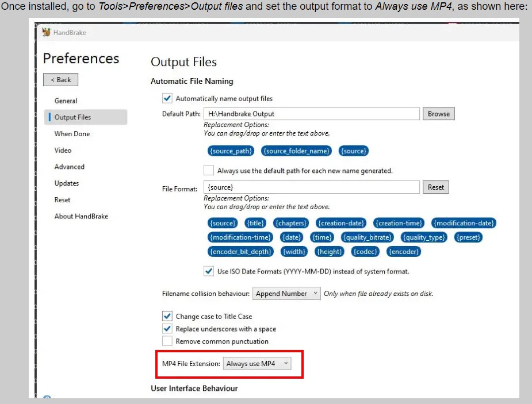
Task: Click the {date} replacement tag
Action: (292, 237)
